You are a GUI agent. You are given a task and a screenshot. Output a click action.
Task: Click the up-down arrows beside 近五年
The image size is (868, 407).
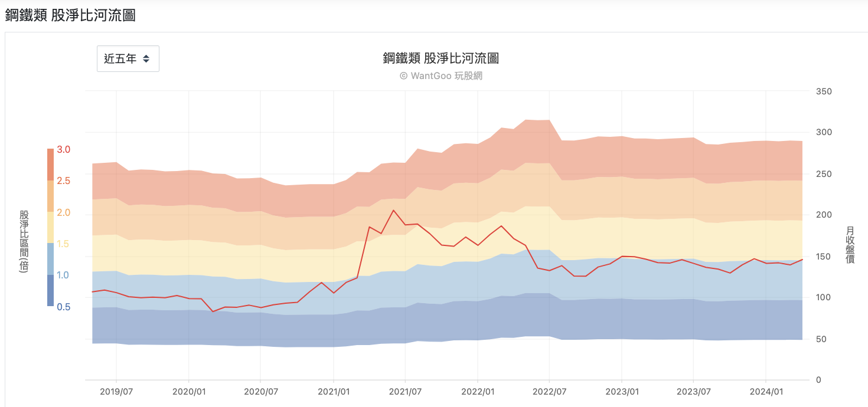(146, 59)
